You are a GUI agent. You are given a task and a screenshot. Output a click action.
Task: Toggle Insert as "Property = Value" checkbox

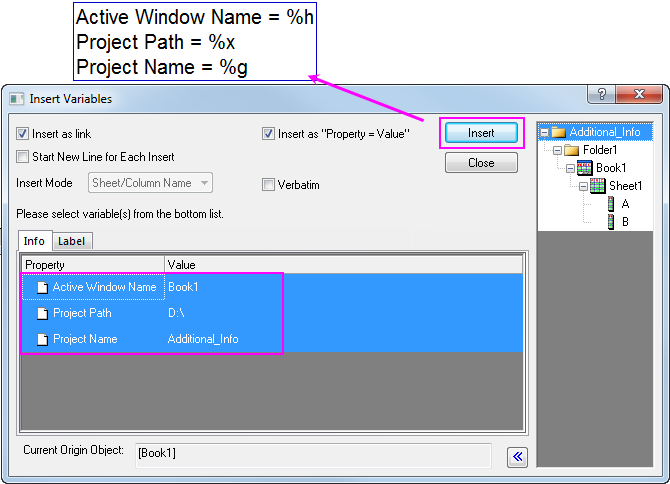(x=268, y=134)
